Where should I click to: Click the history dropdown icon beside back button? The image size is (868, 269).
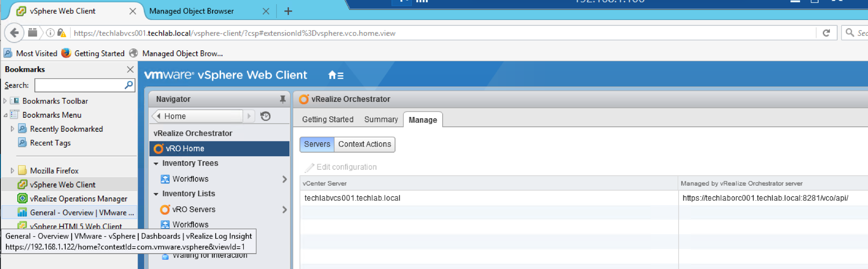[33, 33]
